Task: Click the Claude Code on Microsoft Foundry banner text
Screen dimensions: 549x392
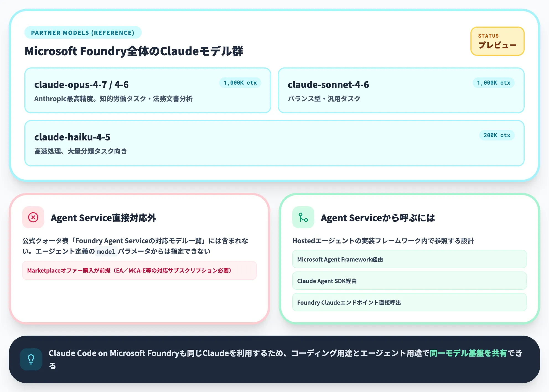Action: point(286,359)
